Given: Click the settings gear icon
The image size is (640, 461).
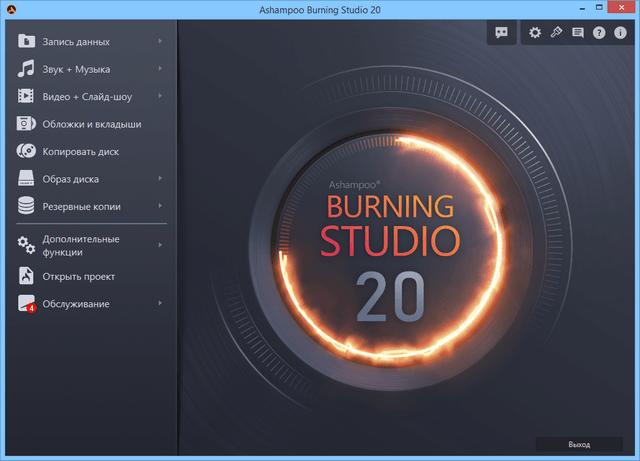Looking at the screenshot, I should [535, 33].
